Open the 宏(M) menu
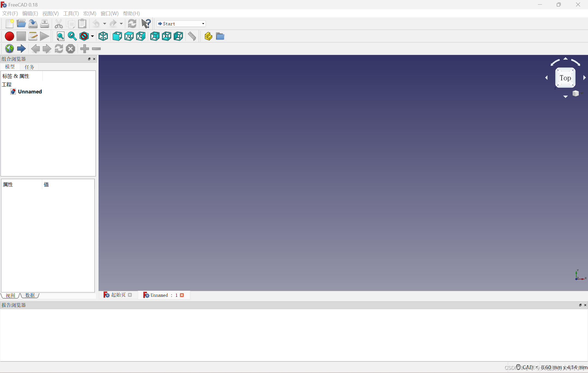Viewport: 588px width, 373px height. [90, 13]
